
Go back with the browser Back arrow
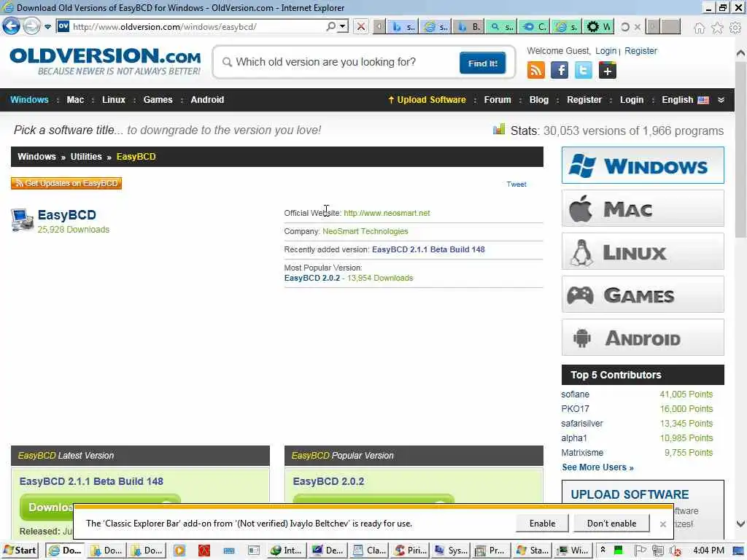12,26
